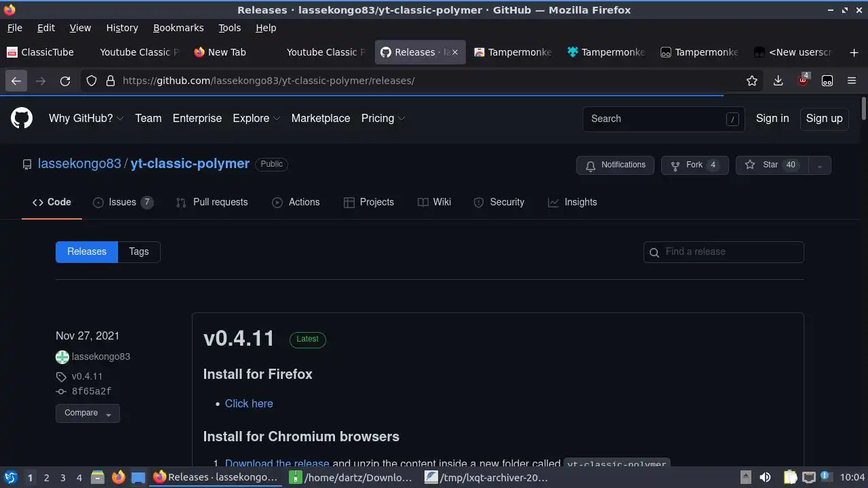This screenshot has height=488, width=868.
Task: Reload the current page
Action: [65, 81]
